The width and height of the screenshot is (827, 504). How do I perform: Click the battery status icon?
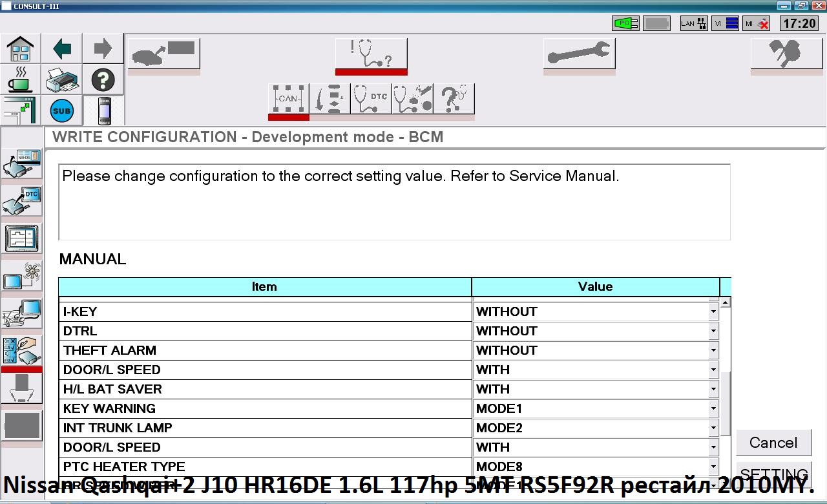657,23
